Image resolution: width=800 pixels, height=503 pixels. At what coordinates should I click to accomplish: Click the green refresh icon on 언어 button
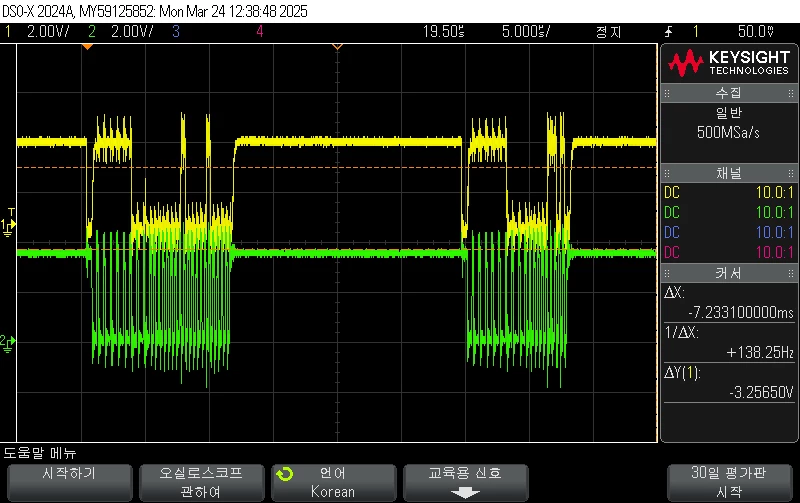point(285,474)
